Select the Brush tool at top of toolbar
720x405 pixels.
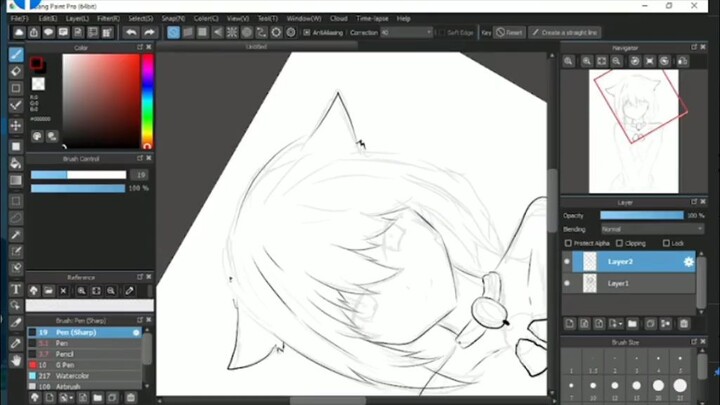coord(16,53)
